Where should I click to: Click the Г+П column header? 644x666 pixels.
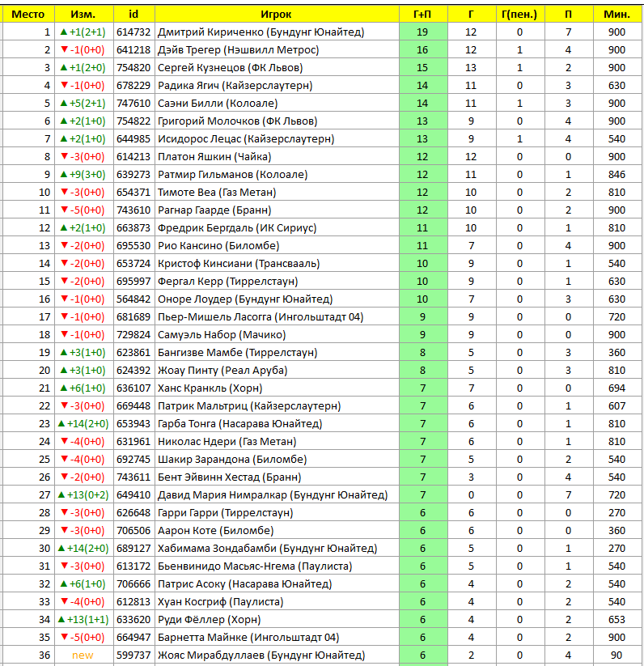pos(423,14)
